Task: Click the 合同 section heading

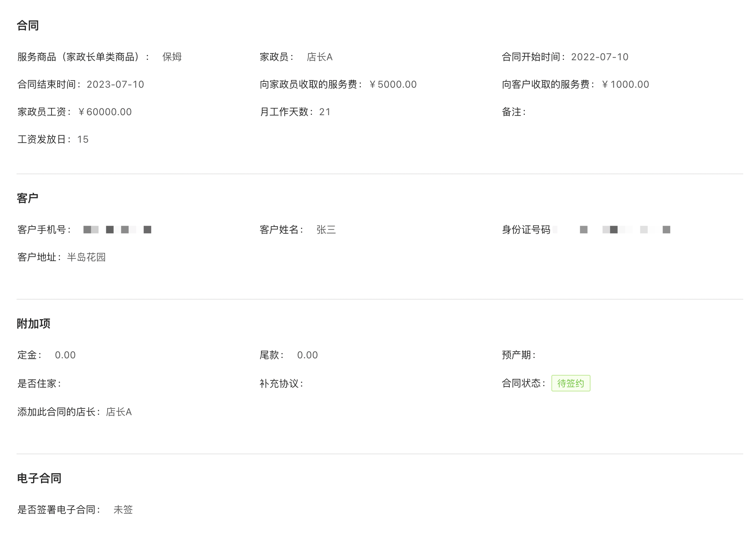Action: point(28,26)
